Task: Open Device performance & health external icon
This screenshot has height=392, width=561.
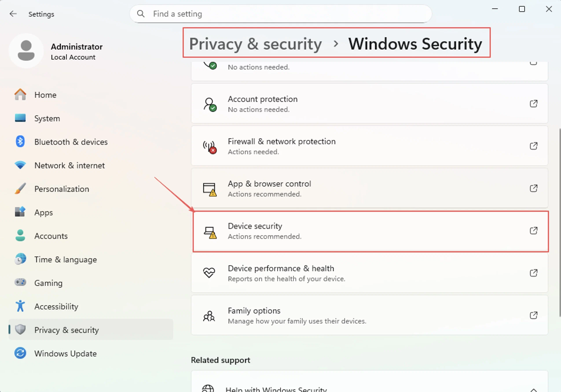Action: pyautogui.click(x=534, y=273)
